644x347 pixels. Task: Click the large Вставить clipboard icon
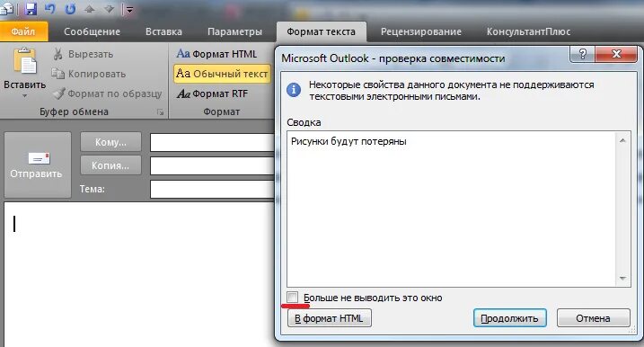[x=25, y=62]
